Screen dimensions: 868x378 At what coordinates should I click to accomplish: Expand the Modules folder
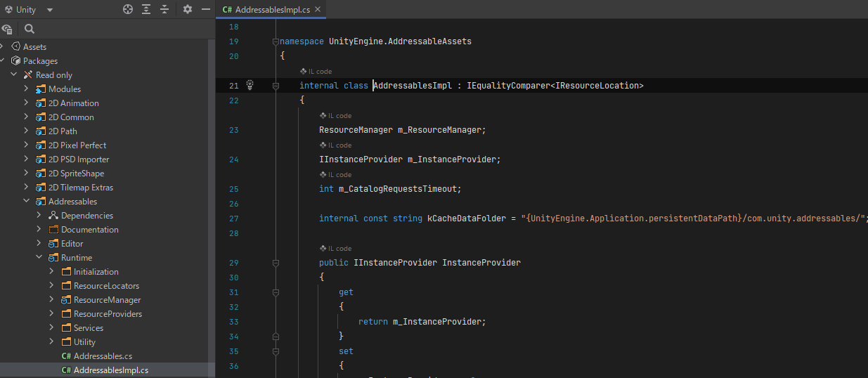(26, 89)
